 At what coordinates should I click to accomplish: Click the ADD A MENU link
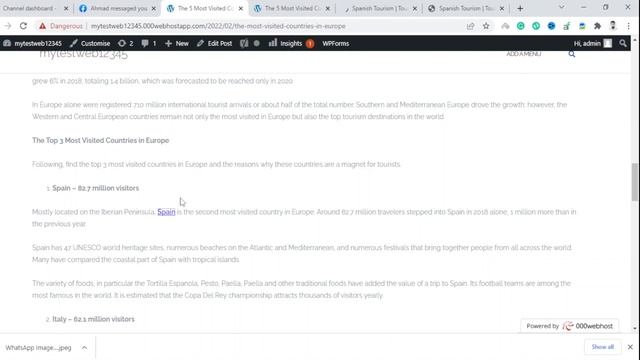tap(524, 54)
